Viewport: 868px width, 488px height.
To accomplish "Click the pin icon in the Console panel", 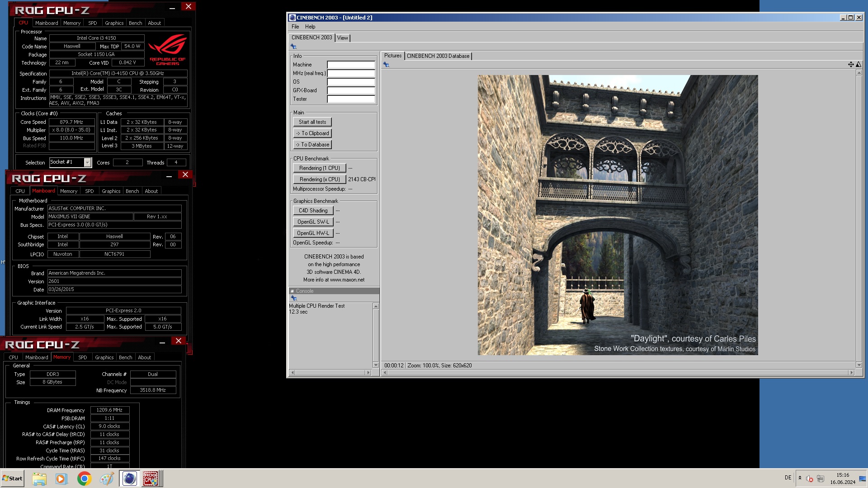I will [294, 298].
